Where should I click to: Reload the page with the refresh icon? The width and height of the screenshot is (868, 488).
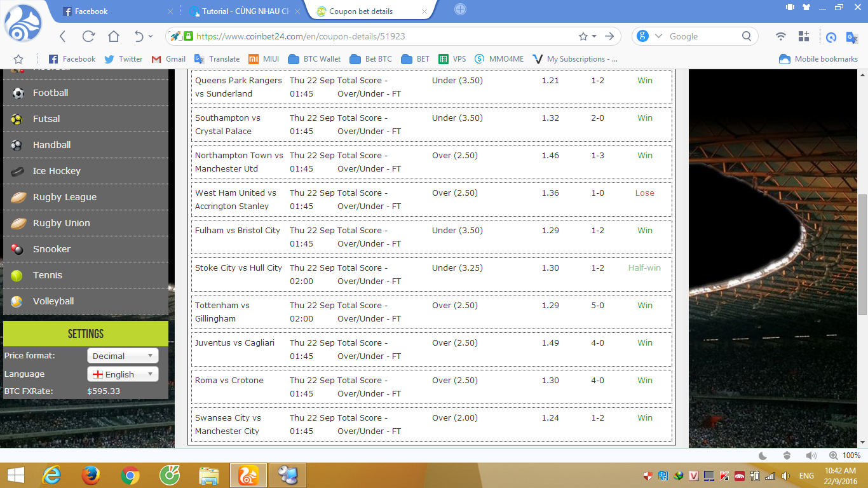(88, 36)
